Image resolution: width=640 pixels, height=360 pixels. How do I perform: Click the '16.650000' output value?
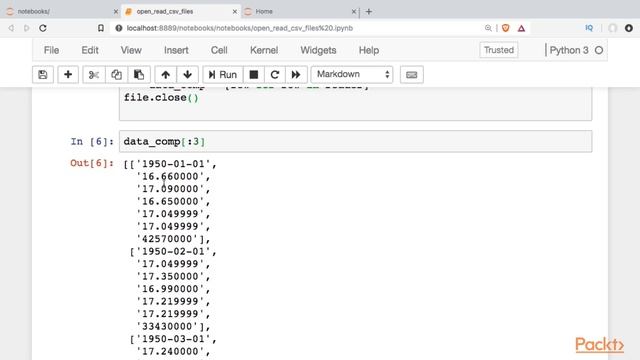point(170,201)
